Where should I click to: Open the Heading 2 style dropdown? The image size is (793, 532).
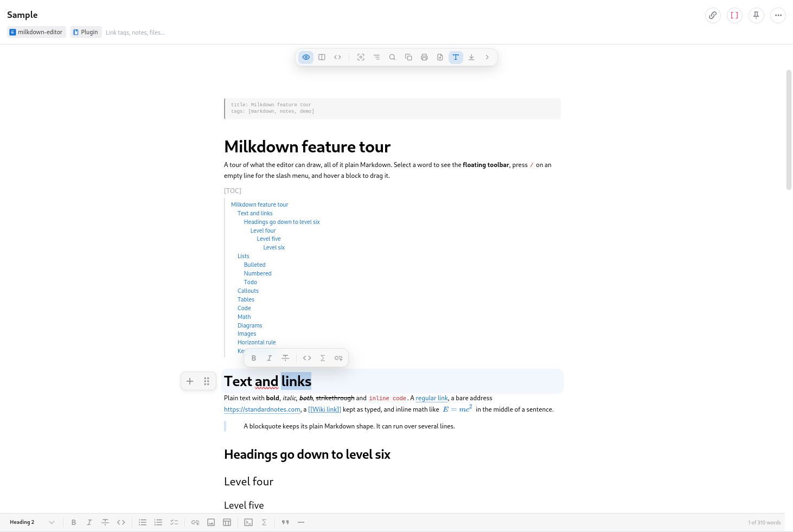click(32, 522)
